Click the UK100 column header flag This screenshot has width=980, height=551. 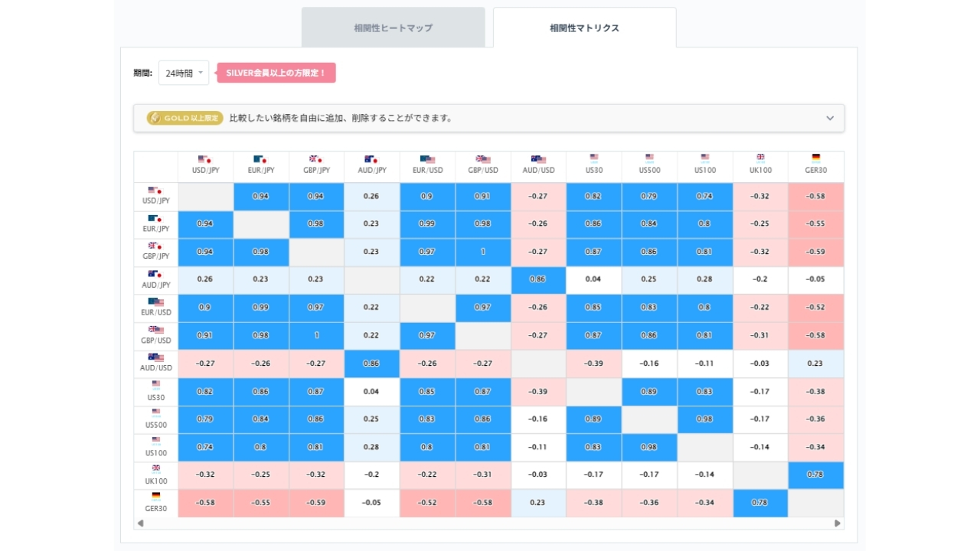760,158
